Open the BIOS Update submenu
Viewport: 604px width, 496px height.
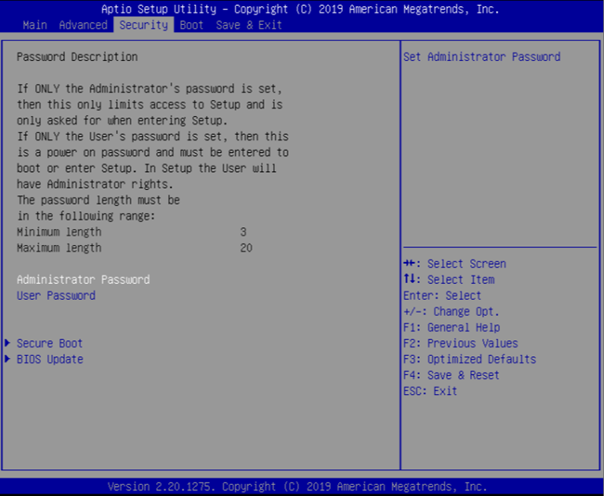[50, 359]
